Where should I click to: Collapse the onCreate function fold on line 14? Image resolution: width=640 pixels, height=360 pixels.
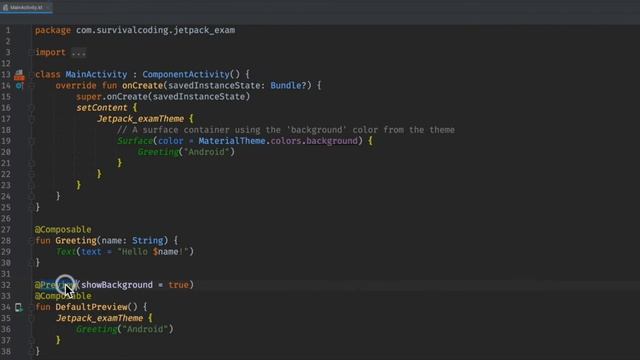click(31, 86)
